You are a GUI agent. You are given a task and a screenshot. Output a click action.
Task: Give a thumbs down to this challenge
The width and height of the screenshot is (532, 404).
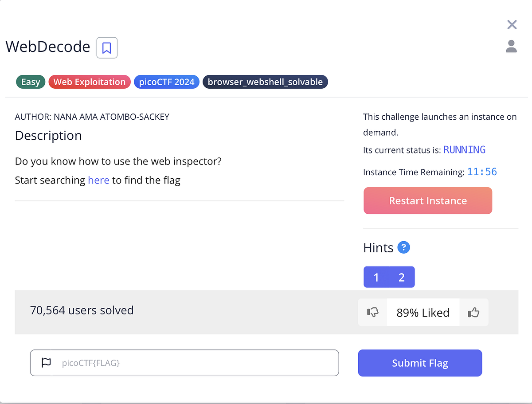[x=373, y=312]
